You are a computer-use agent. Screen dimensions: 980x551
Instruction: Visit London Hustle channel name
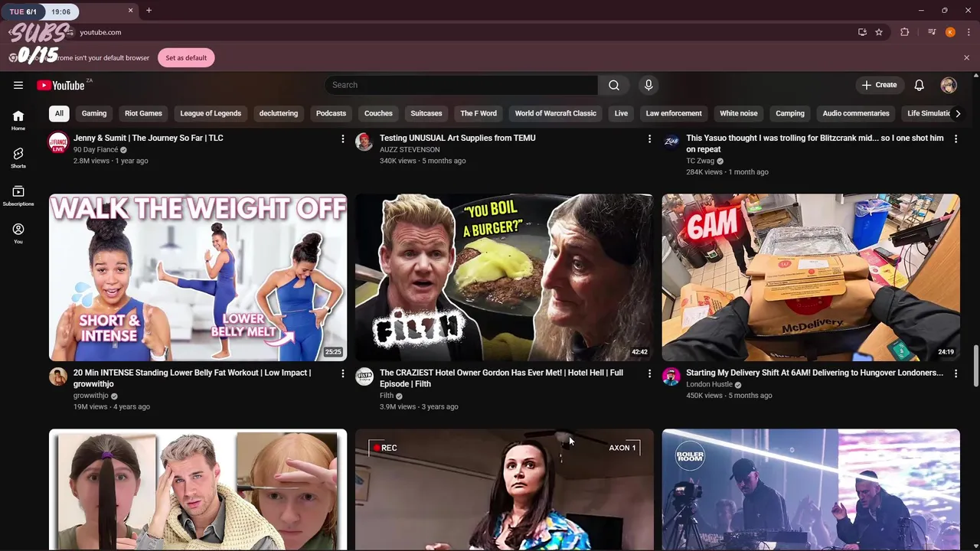pyautogui.click(x=709, y=384)
